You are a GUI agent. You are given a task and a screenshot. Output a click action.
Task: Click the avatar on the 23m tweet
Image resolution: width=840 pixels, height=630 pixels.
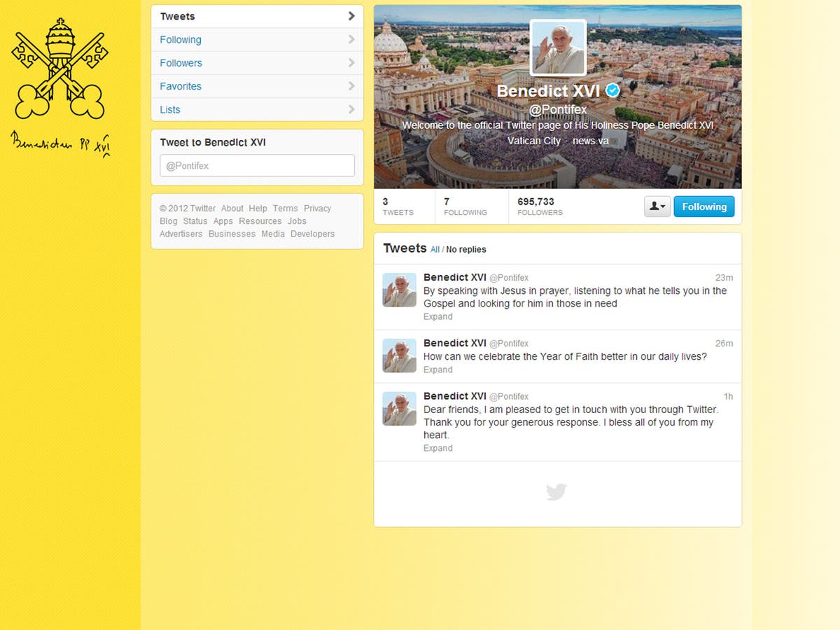coord(399,288)
